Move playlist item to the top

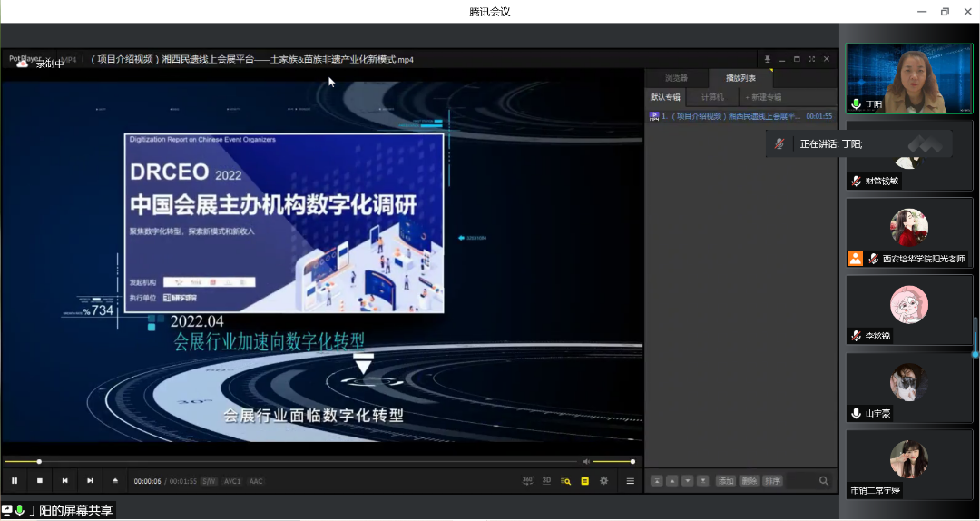pyautogui.click(x=656, y=481)
